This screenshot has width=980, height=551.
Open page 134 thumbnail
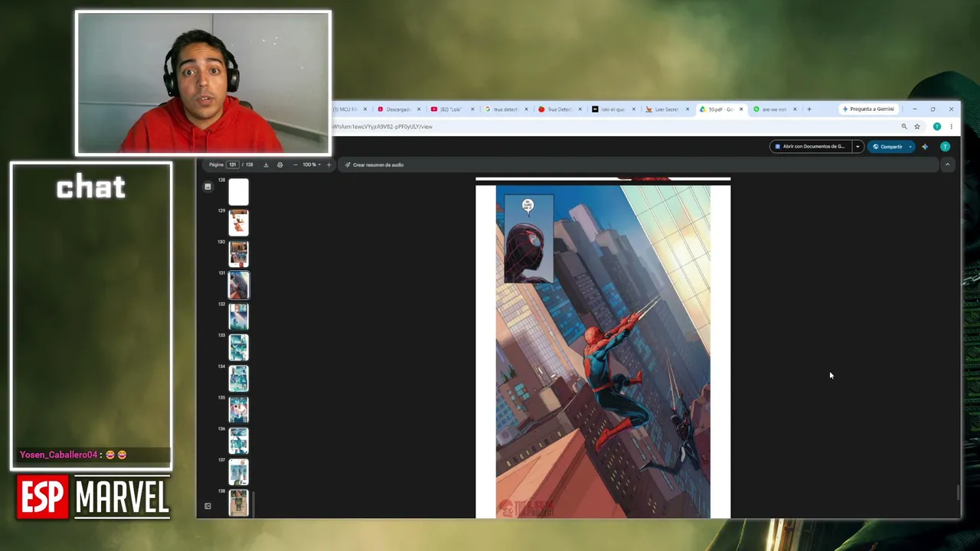[239, 379]
